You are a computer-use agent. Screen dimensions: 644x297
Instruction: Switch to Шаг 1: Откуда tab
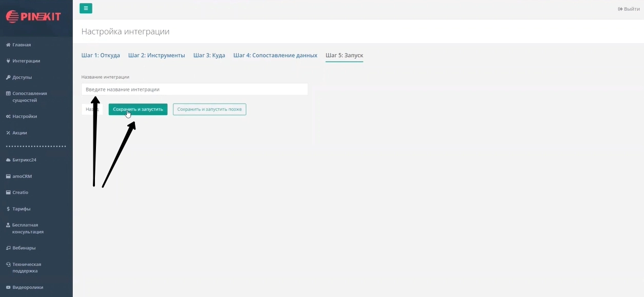(x=101, y=55)
